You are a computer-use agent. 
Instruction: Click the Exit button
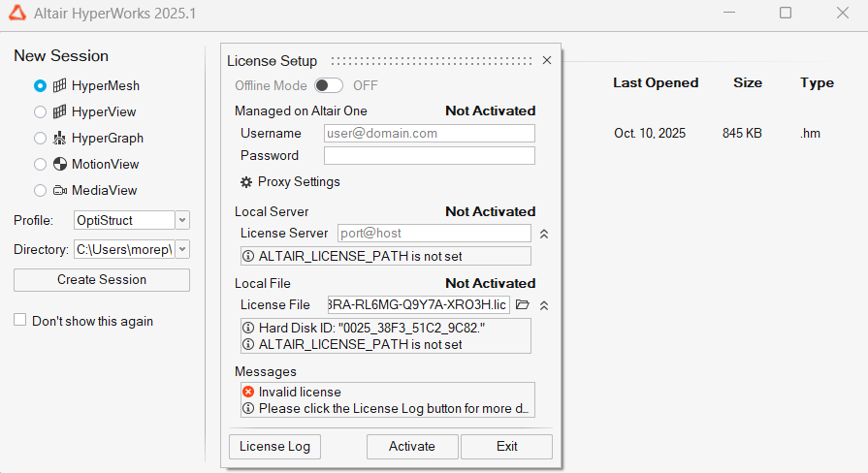(506, 447)
